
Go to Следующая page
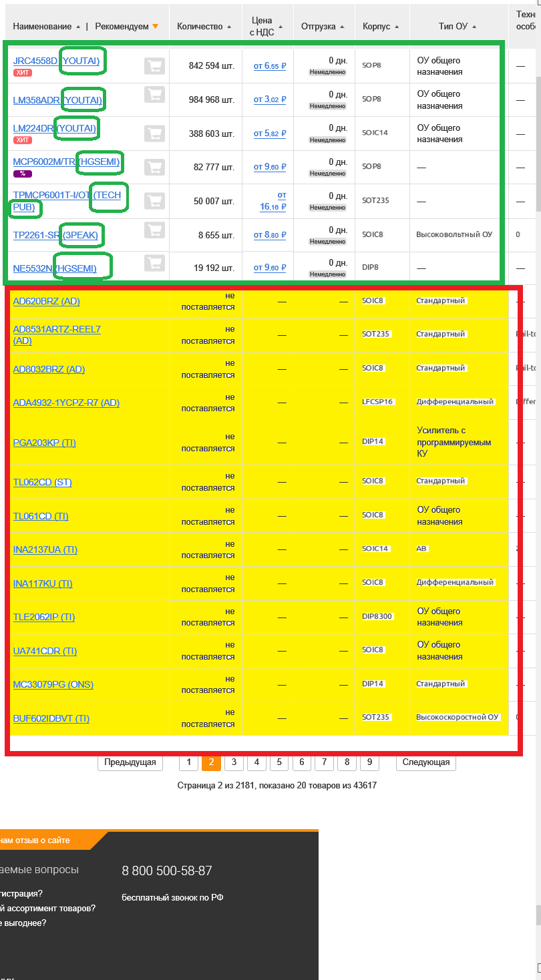[426, 762]
